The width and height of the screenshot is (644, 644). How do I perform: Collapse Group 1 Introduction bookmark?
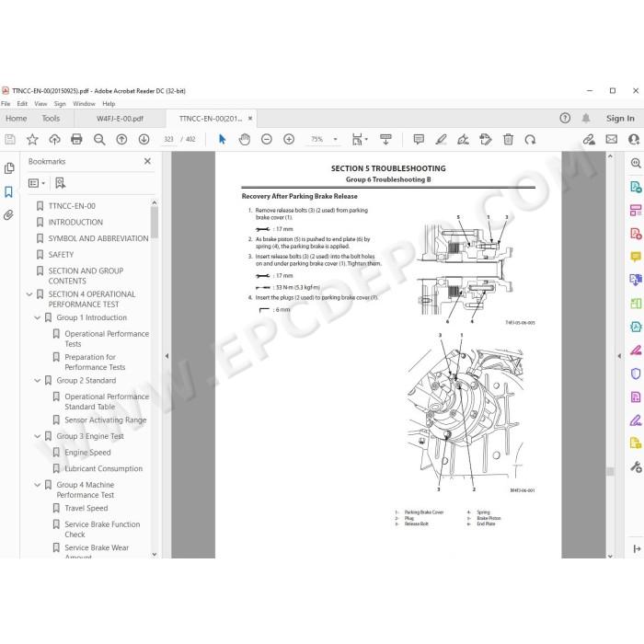pos(38,318)
